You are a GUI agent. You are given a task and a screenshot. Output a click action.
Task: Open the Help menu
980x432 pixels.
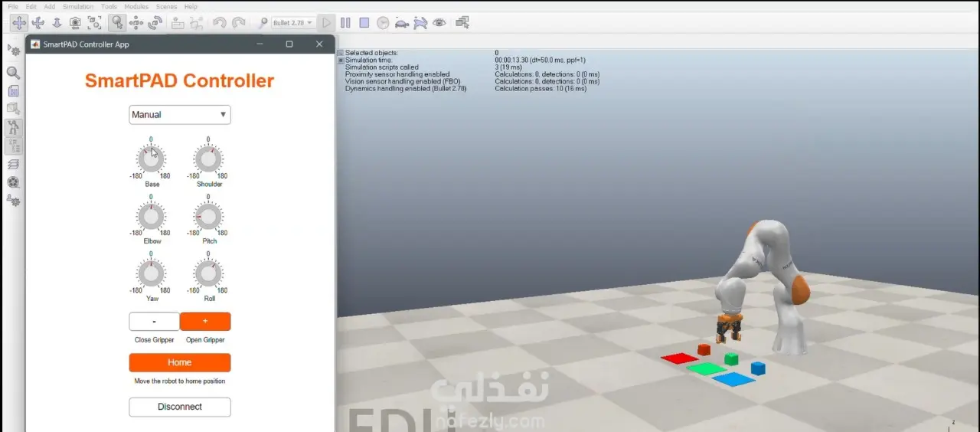coord(191,6)
